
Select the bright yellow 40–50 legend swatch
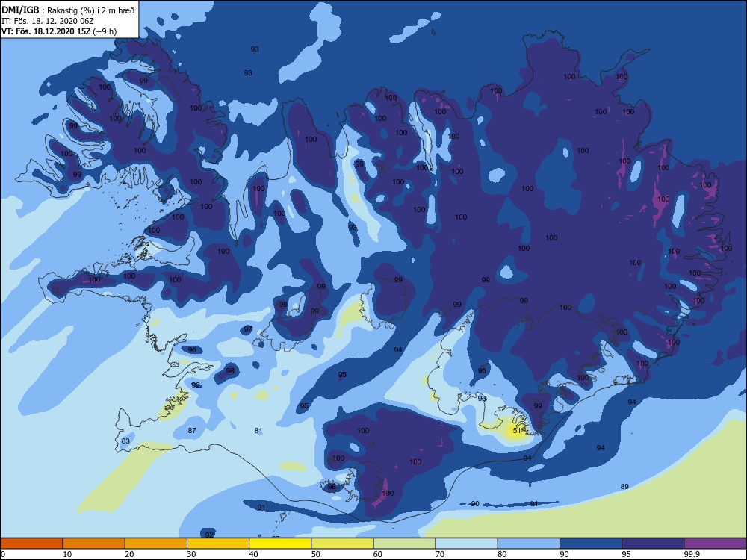[280, 544]
